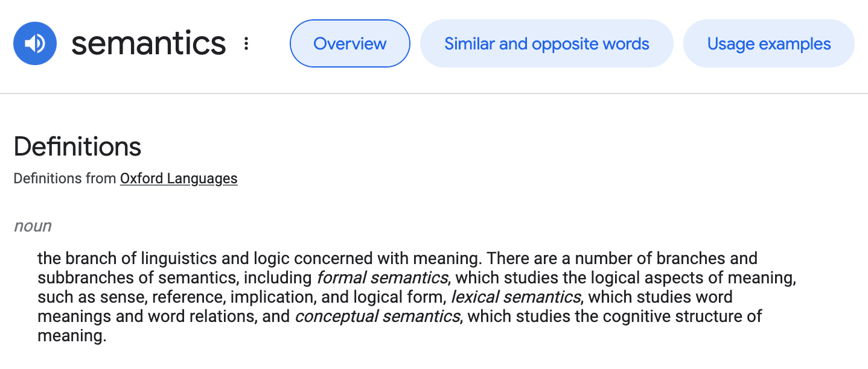Click the noun part-of-speech label
This screenshot has height=369, width=868.
[33, 226]
